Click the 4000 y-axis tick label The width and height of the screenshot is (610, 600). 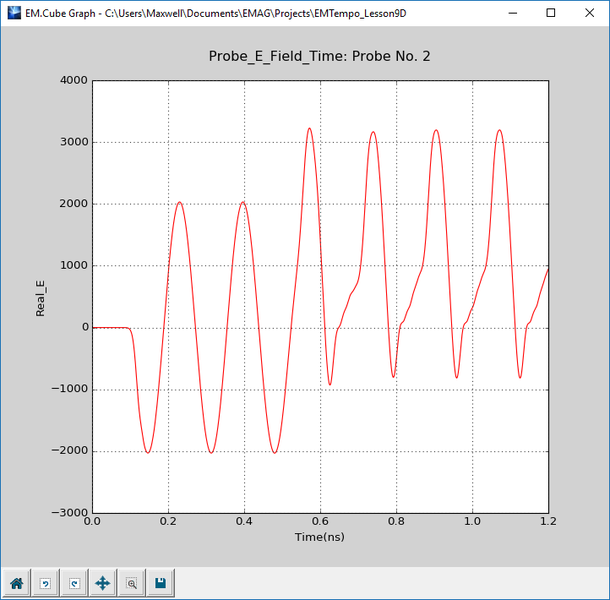pos(71,80)
